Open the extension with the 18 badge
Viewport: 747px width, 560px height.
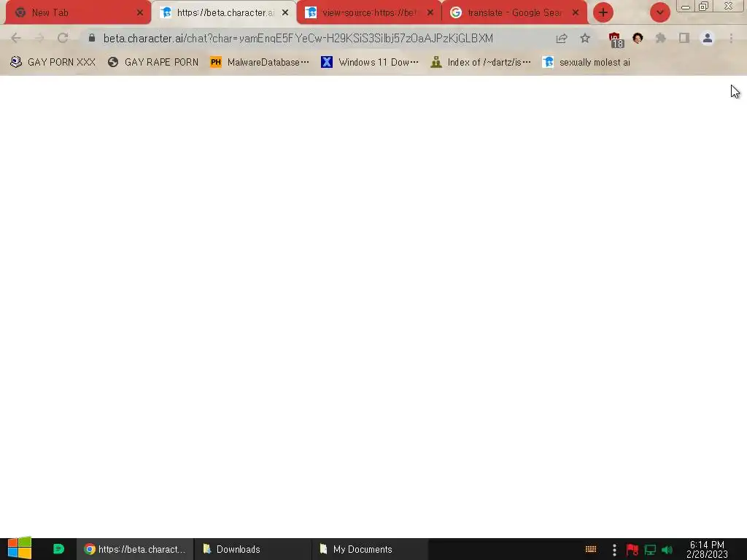point(616,39)
